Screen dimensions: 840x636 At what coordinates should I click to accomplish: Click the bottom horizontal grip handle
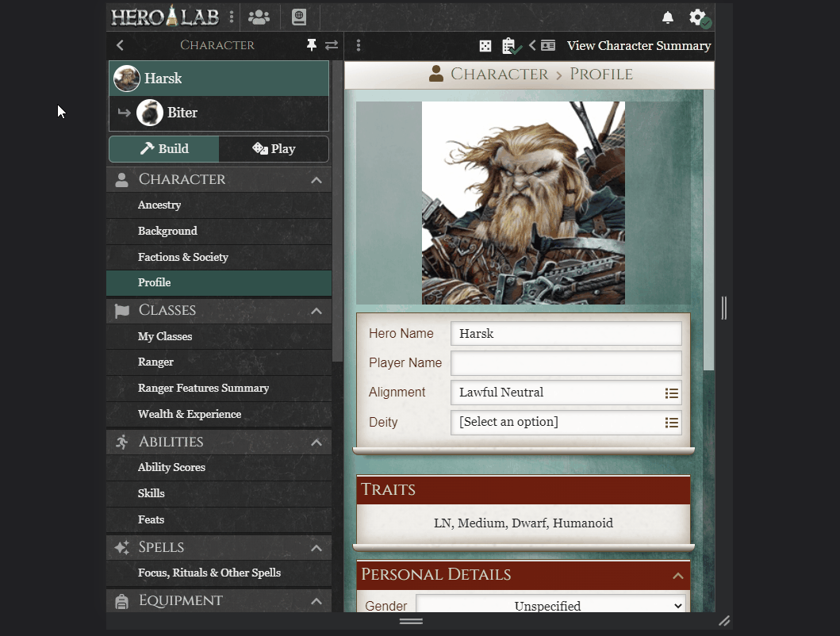[x=411, y=621]
